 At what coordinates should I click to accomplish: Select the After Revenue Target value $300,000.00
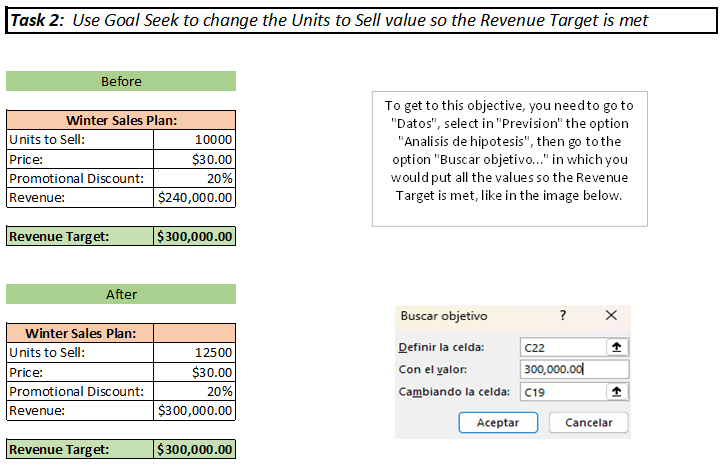[x=194, y=449]
